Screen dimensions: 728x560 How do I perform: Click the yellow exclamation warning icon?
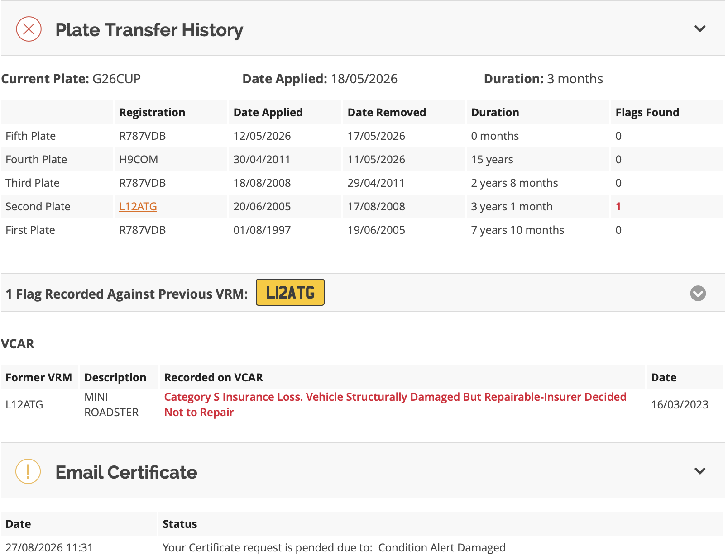(x=28, y=471)
